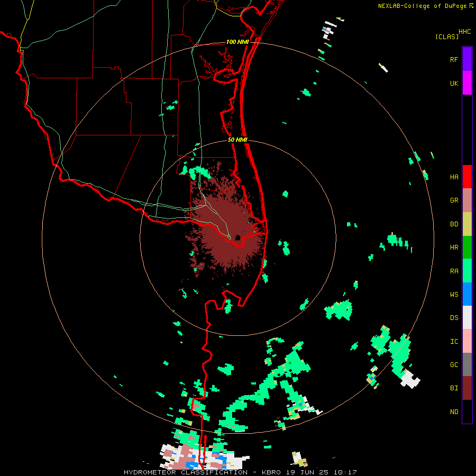Viewport: 476px width, 476px height.
Task: Pick the RA bright green legend block
Action: 467,271
